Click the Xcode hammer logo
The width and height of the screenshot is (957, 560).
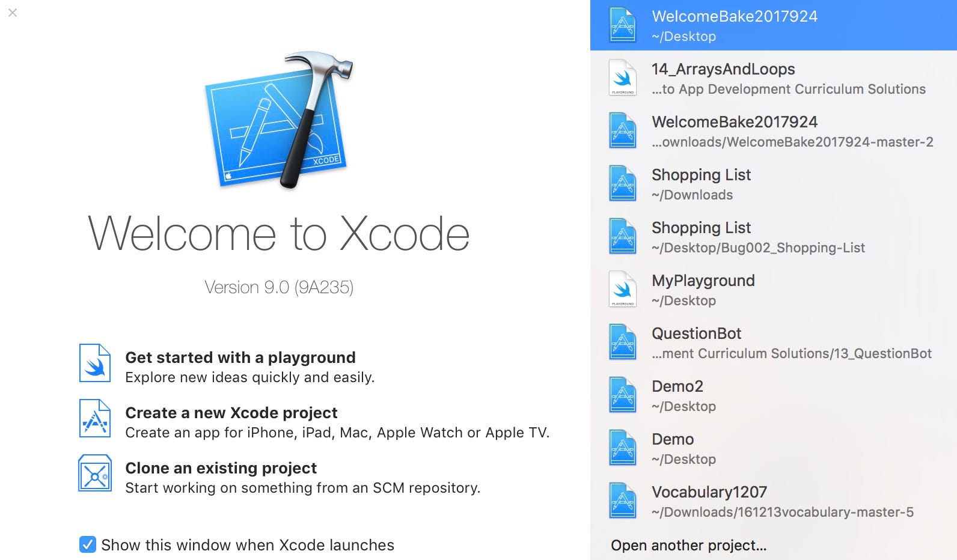[x=279, y=120]
